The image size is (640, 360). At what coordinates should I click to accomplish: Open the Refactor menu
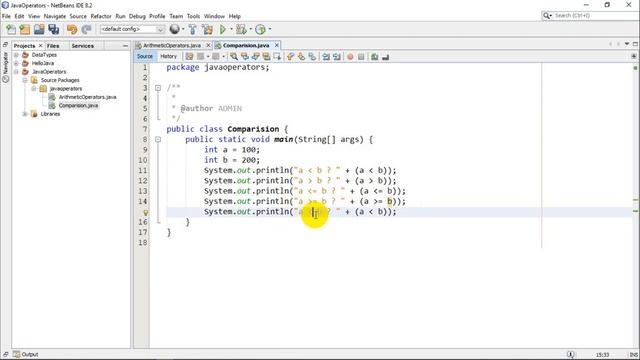click(x=101, y=16)
